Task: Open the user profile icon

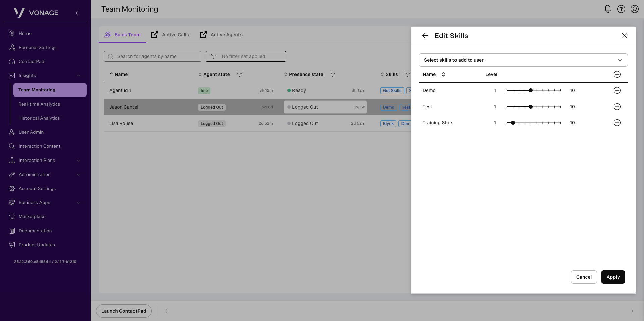Action: point(634,9)
